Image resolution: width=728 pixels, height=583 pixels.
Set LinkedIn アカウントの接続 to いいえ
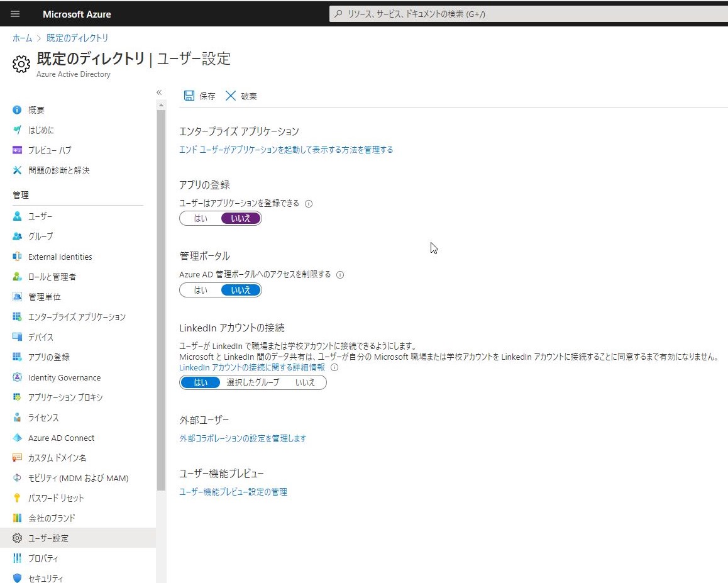click(306, 382)
